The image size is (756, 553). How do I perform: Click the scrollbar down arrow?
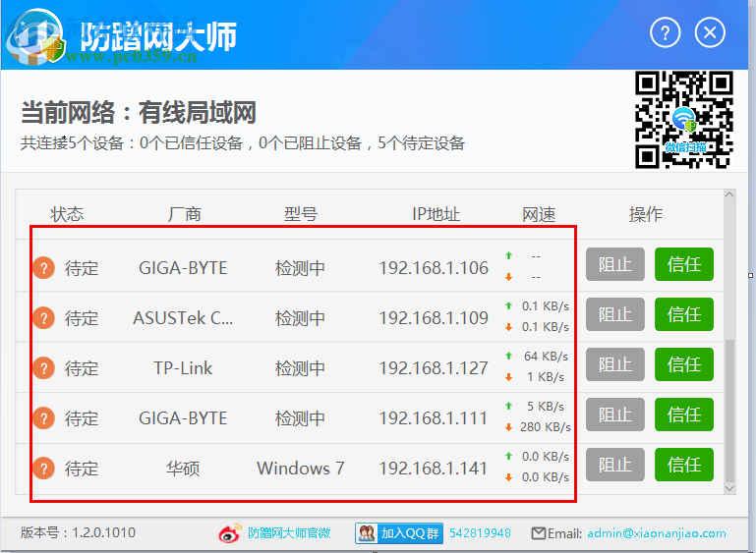coord(729,488)
